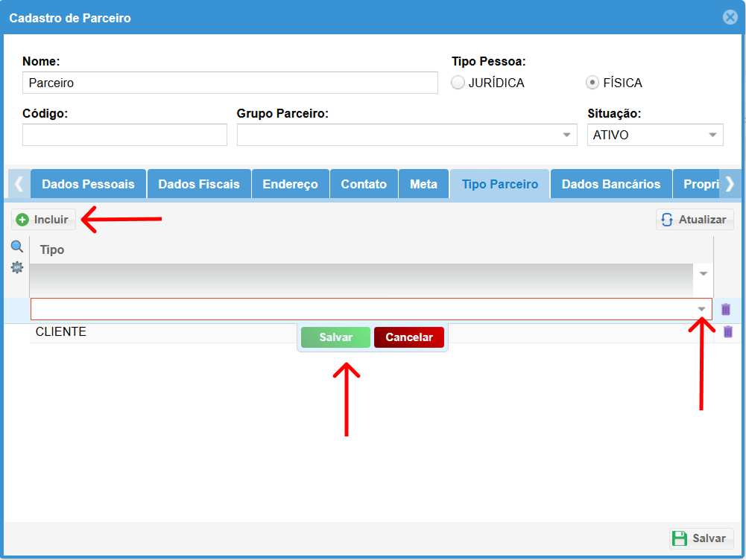
Task: Click into the Código input field
Action: pyautogui.click(x=124, y=135)
